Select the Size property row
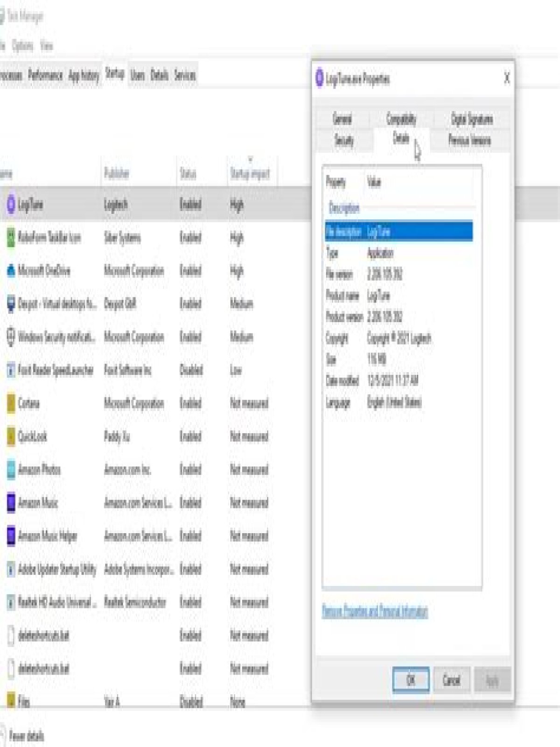560x747 pixels. pos(399,359)
